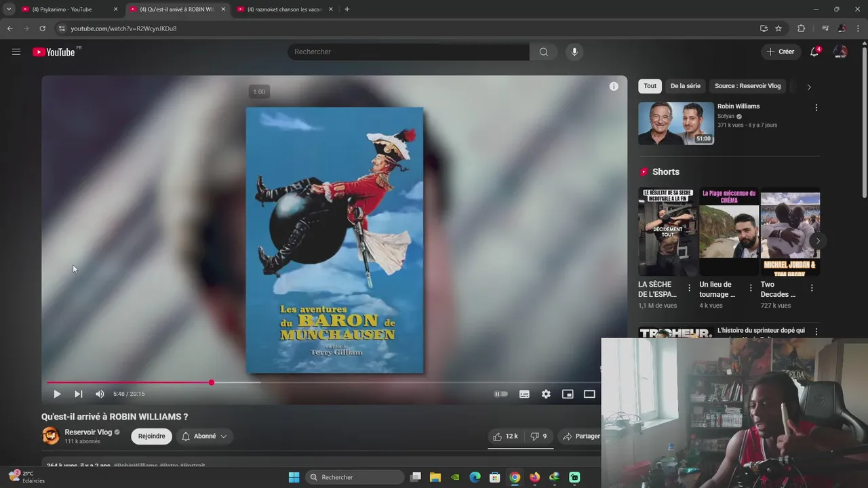Mute the video volume speaker

pos(100,394)
